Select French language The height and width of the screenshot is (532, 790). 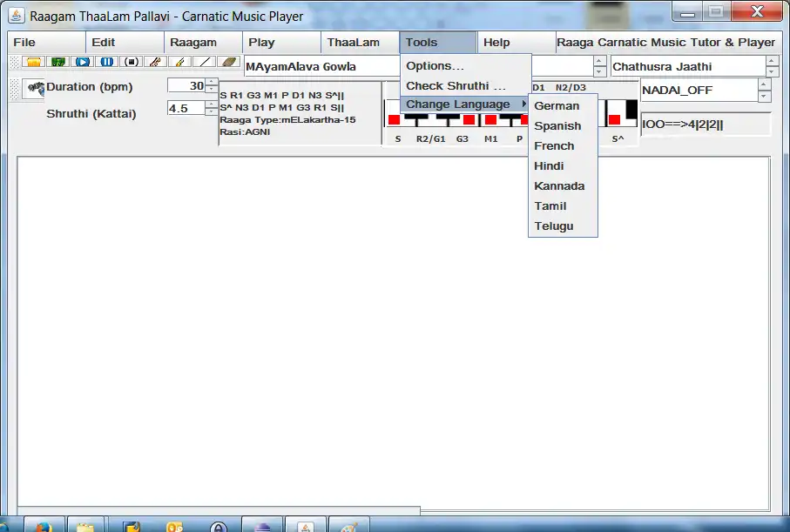563,146
